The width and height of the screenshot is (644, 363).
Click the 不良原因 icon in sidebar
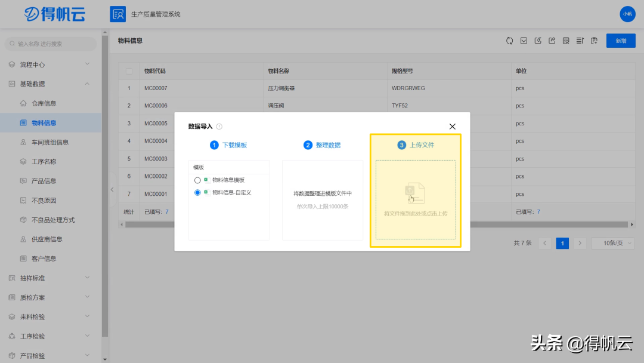tap(23, 201)
